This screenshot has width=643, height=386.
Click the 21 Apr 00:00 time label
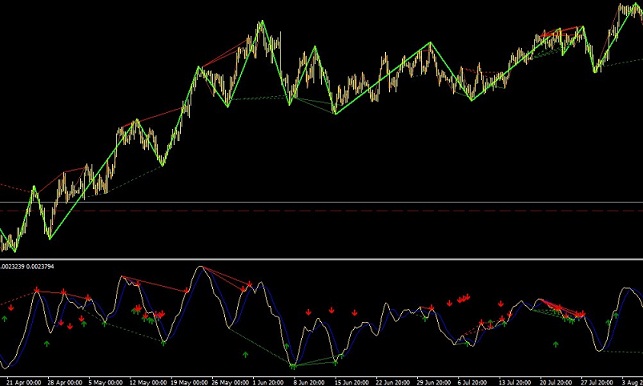coord(23,382)
